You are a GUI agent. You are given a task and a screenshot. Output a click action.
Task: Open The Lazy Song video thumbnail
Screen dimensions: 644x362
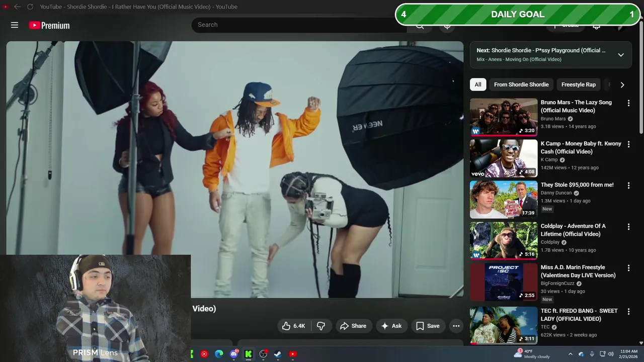point(504,117)
